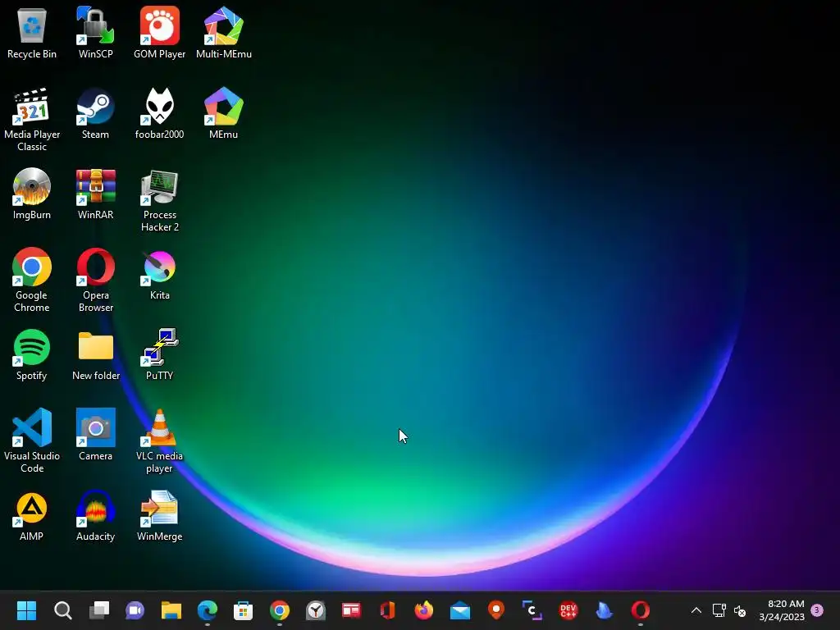Screen dimensions: 840x630
Task: Select the Process Hacker 2 shortcut
Action: [x=160, y=199]
